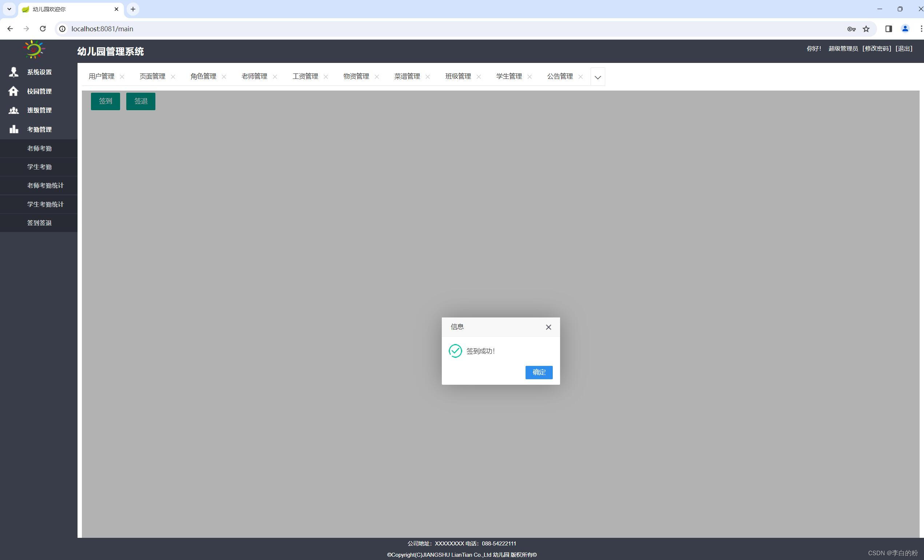Switch to the 菜谱管理 tab
This screenshot has height=560, width=924.
click(407, 76)
